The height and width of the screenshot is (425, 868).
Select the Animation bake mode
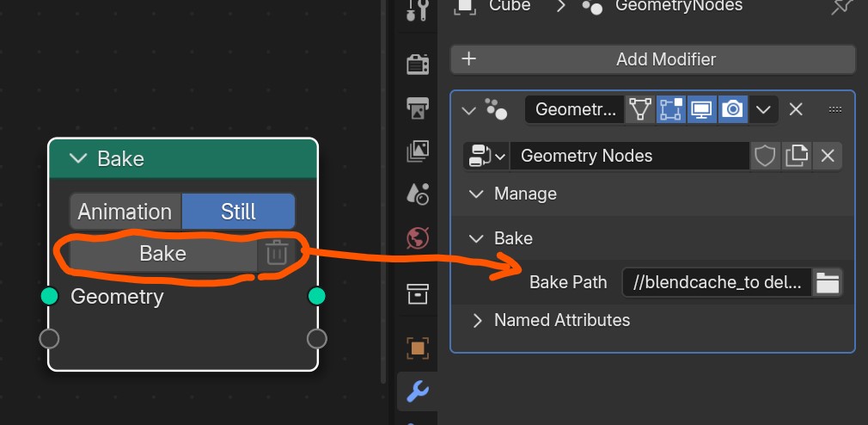(x=125, y=212)
